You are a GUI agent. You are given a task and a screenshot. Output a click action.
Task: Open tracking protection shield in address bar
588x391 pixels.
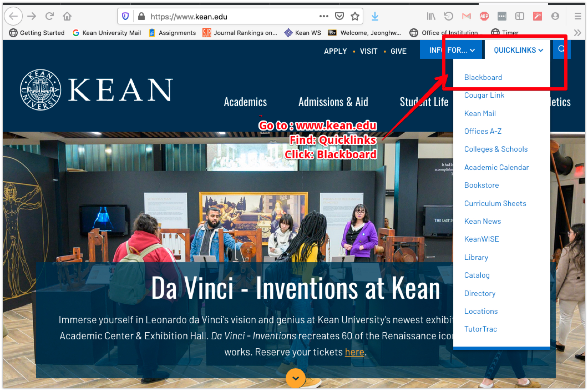(125, 16)
